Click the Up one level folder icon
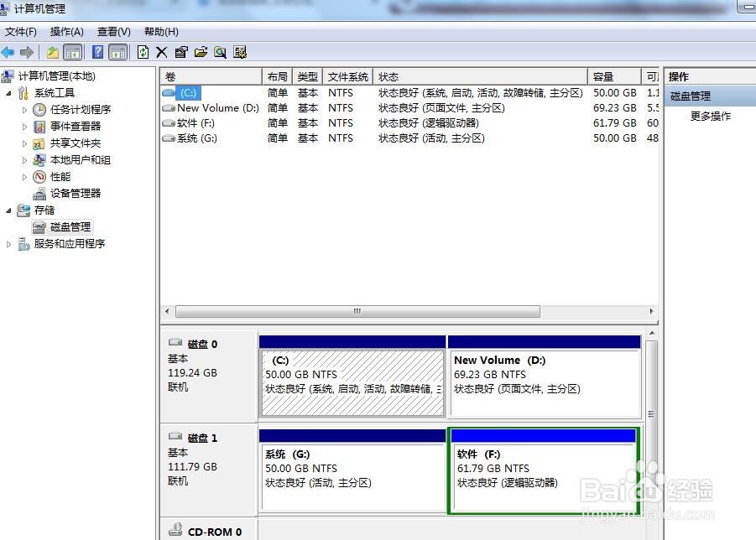756x540 pixels. [x=52, y=52]
